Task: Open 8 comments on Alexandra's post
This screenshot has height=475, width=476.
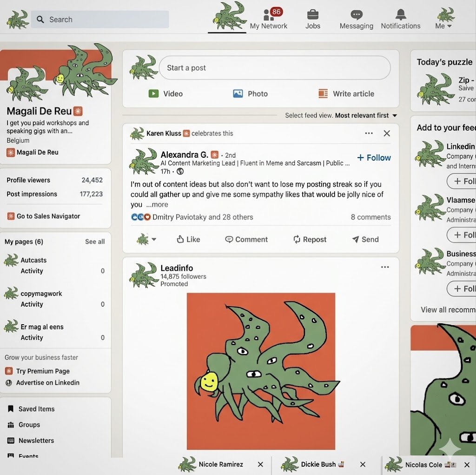Action: tap(370, 217)
